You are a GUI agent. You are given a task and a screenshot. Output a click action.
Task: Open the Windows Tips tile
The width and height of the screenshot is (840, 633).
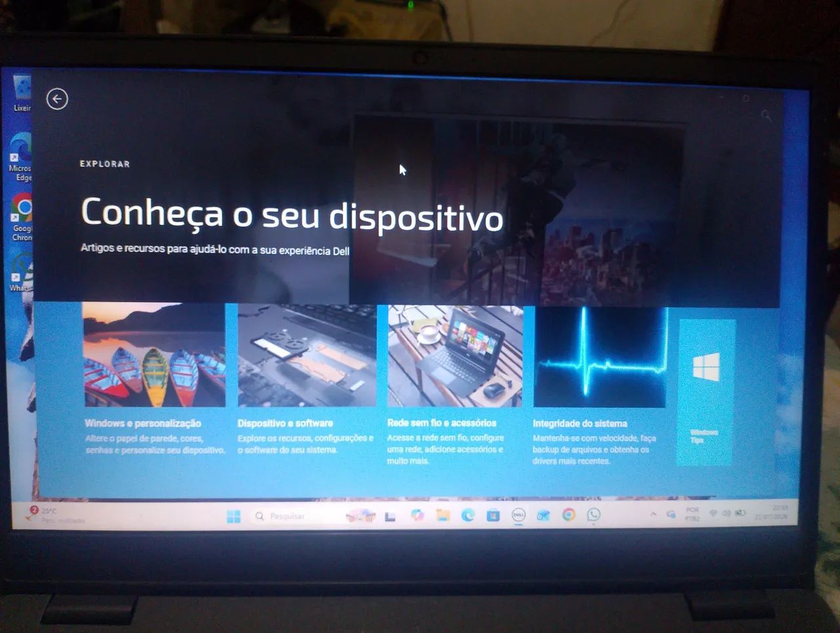coord(705,392)
